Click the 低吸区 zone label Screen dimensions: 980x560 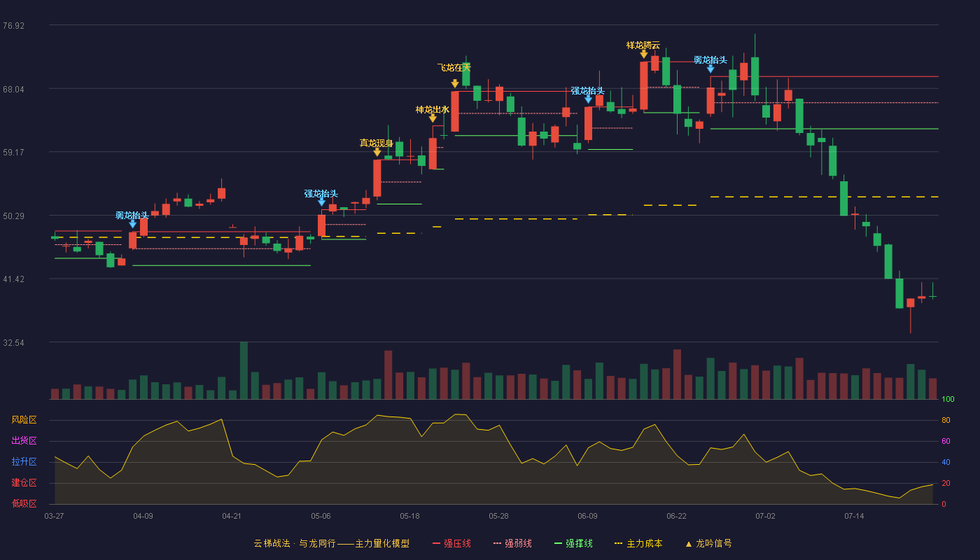[24, 503]
